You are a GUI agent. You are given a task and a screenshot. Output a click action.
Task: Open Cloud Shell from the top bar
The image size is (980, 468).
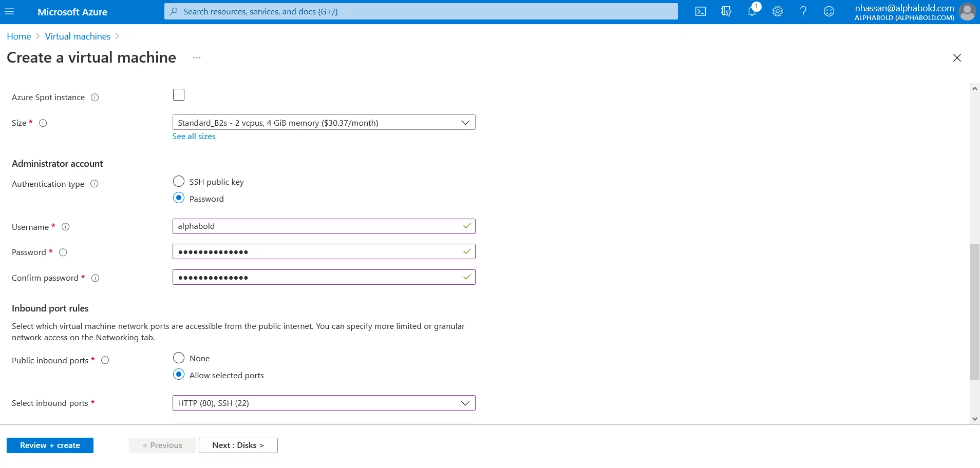pos(701,12)
